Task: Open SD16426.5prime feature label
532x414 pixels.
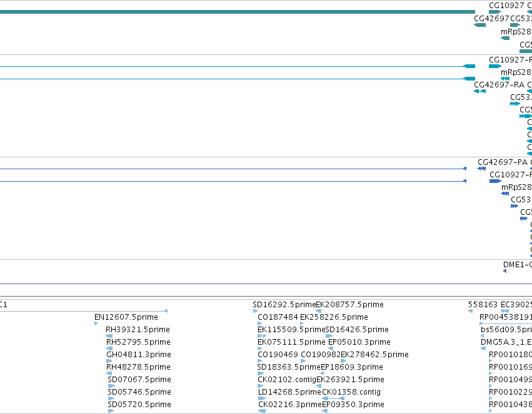Action: point(357,330)
